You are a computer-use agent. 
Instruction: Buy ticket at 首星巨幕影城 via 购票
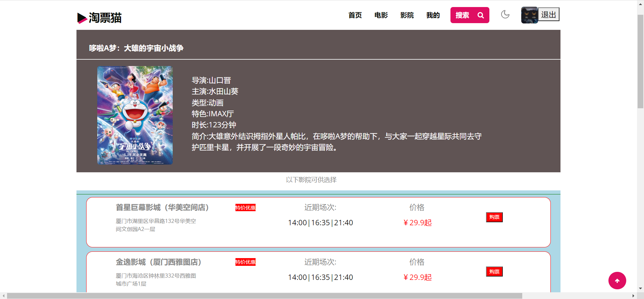pos(494,217)
